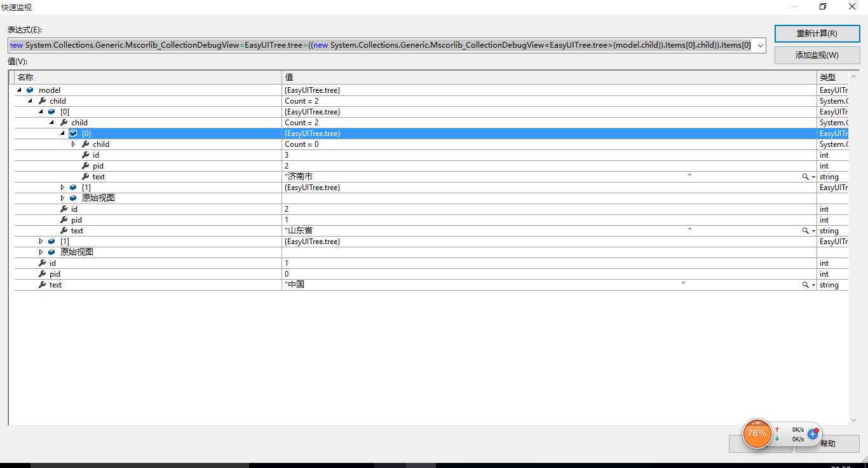Click the blue cube icon beside model
Screen dimensions: 868x468
[x=30, y=90]
